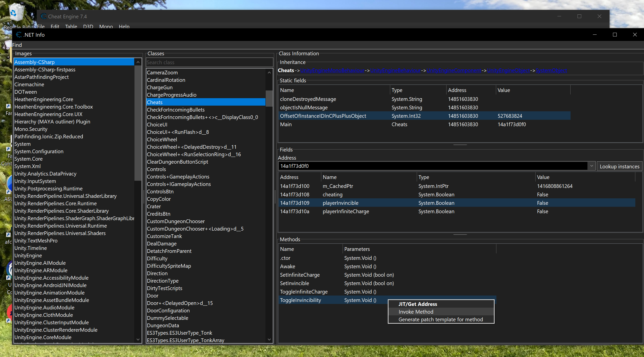The image size is (644, 357).
Task: Select the SetInvincible method row
Action: coord(294,283)
